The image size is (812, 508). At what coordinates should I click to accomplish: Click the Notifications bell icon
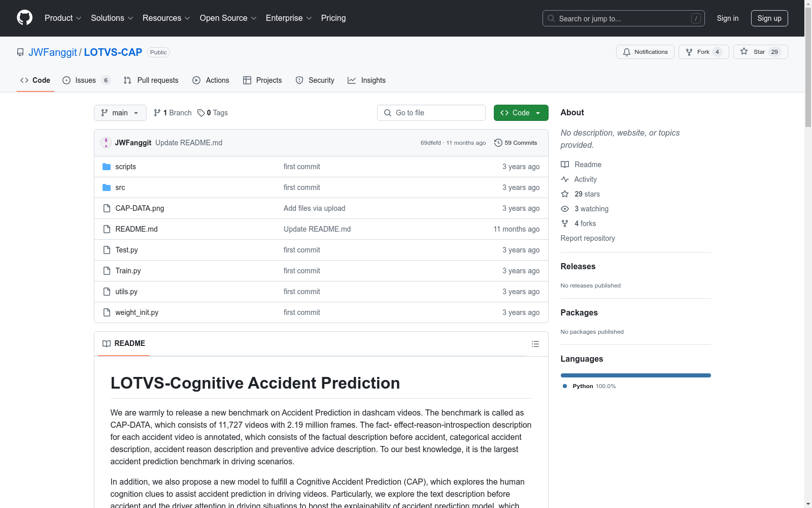point(627,52)
